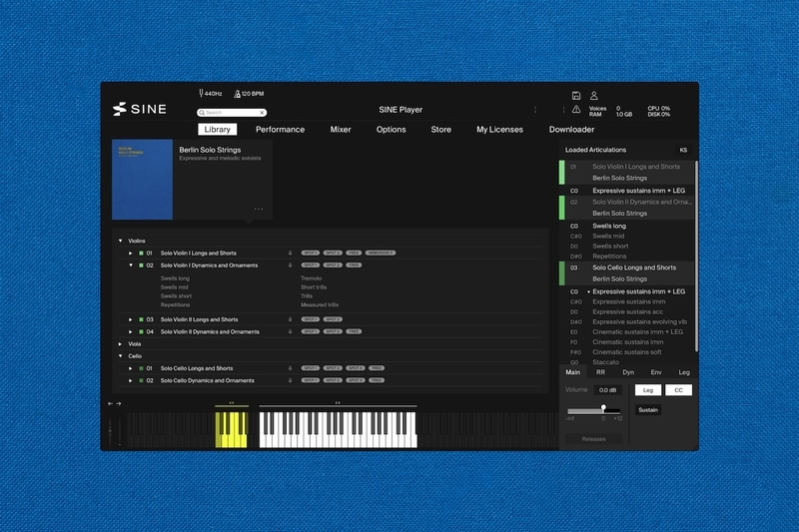Image resolution: width=799 pixels, height=532 pixels.
Task: Collapse 02 Solo Violin I Dynamics and Ornaments
Action: 131,266
